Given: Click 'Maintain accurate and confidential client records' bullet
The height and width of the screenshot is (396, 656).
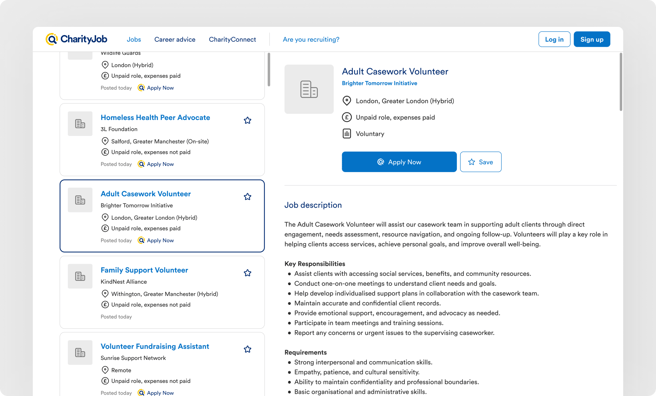Looking at the screenshot, I should (x=367, y=303).
